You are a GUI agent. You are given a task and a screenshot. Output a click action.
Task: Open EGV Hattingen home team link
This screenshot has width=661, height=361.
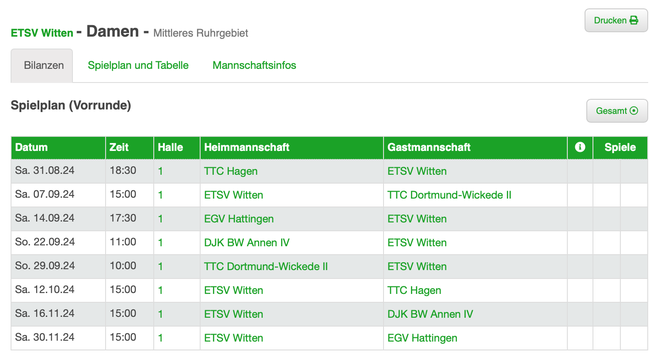(239, 219)
